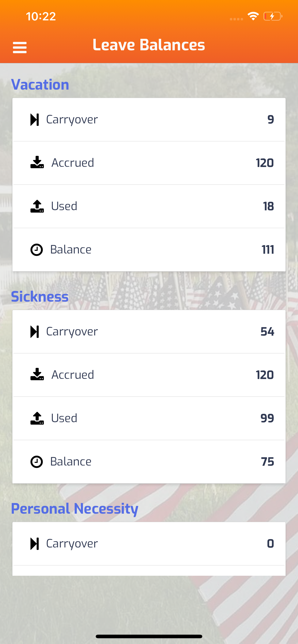Select the Sickness section heading
The image size is (298, 644).
pos(40,297)
